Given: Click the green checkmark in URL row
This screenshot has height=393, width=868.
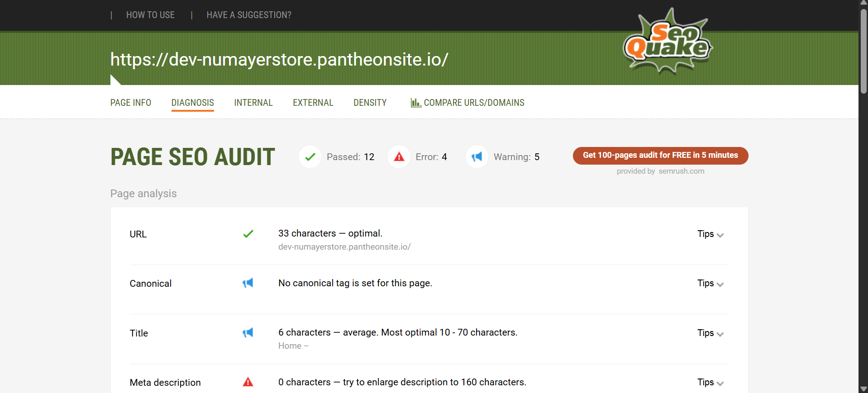Looking at the screenshot, I should tap(248, 234).
